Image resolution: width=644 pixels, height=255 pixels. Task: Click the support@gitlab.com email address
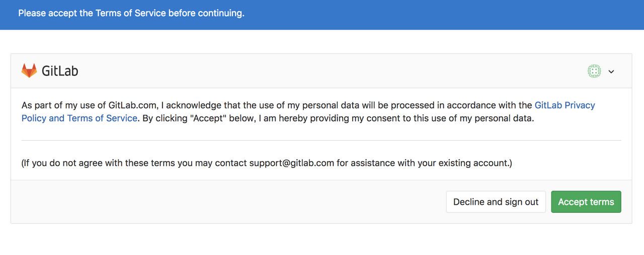point(292,163)
